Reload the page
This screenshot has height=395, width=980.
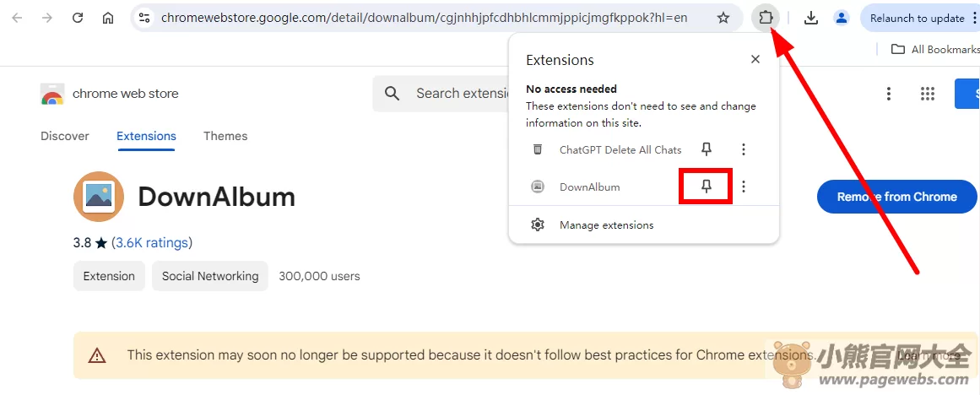click(78, 18)
